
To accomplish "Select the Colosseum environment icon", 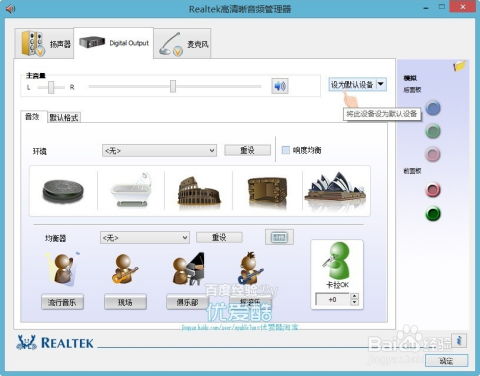I will 199,191.
